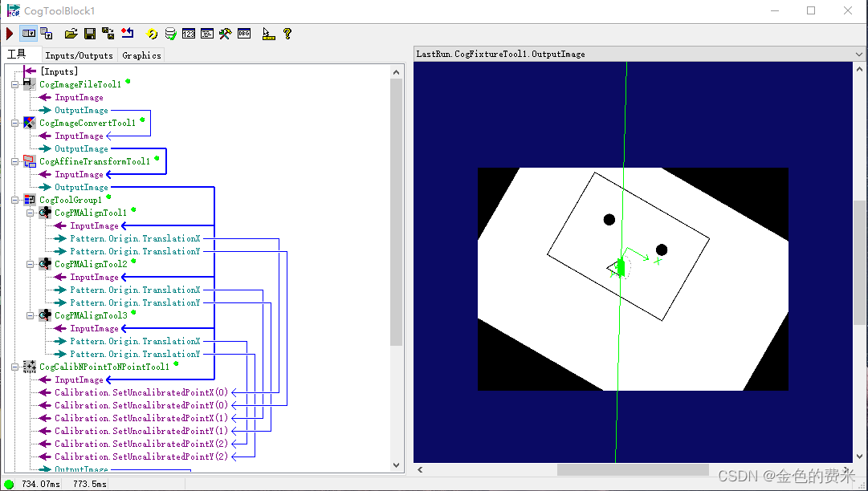Click the green run status indicator
868x491 pixels.
[x=8, y=484]
